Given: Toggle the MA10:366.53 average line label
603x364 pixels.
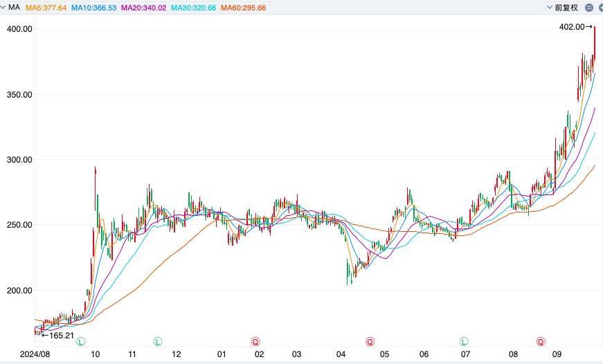Looking at the screenshot, I should coord(93,8).
